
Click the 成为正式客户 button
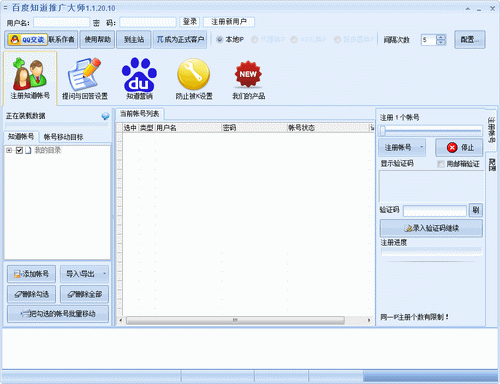(180, 40)
